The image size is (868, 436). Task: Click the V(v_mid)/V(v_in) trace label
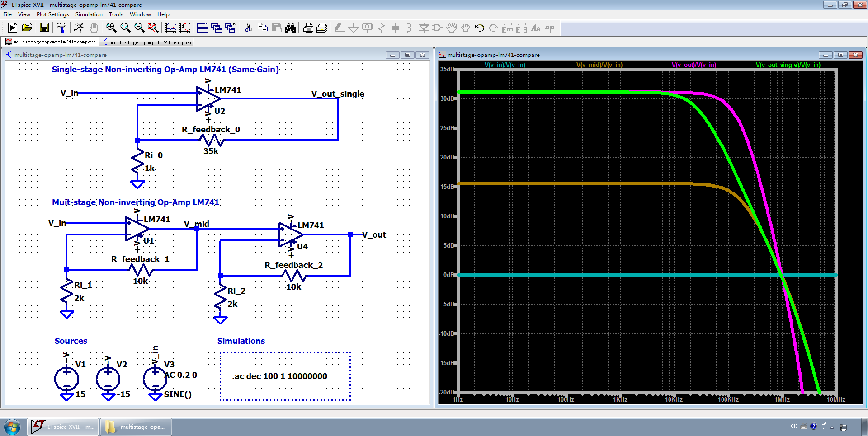pyautogui.click(x=599, y=65)
